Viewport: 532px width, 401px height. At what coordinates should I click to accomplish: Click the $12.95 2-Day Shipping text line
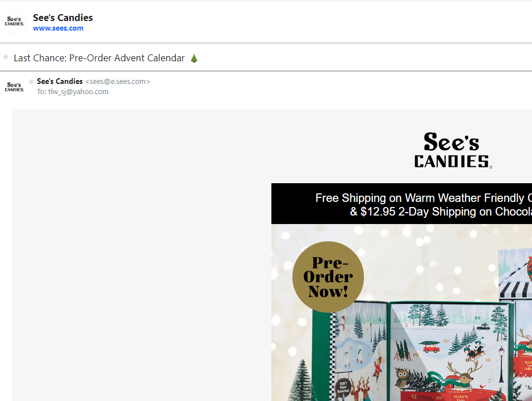pos(441,212)
